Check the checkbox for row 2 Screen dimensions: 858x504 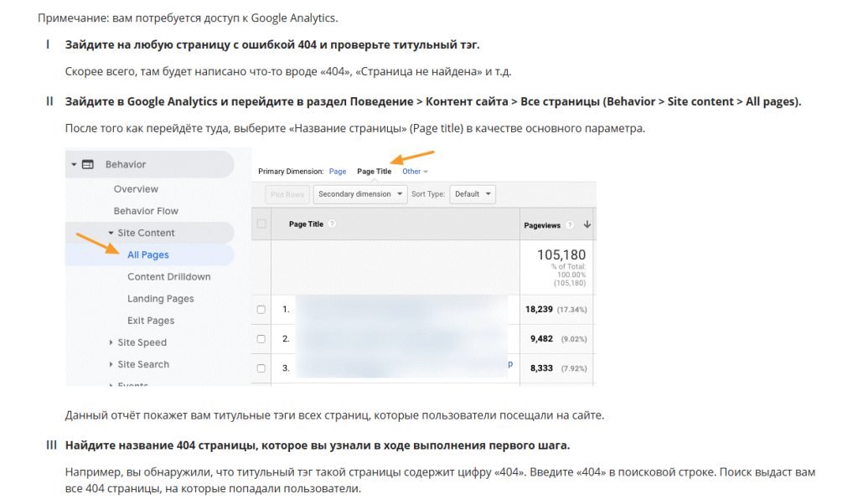point(261,338)
